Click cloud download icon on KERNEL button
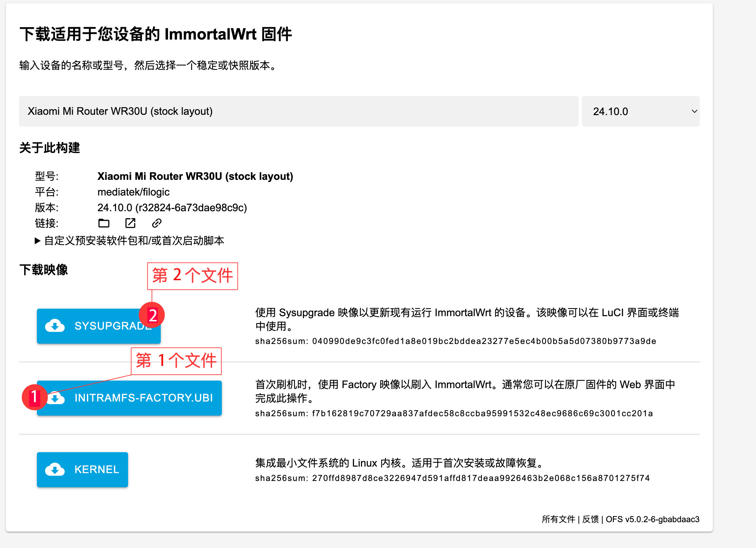Viewport: 756px width, 548px height. (x=55, y=469)
